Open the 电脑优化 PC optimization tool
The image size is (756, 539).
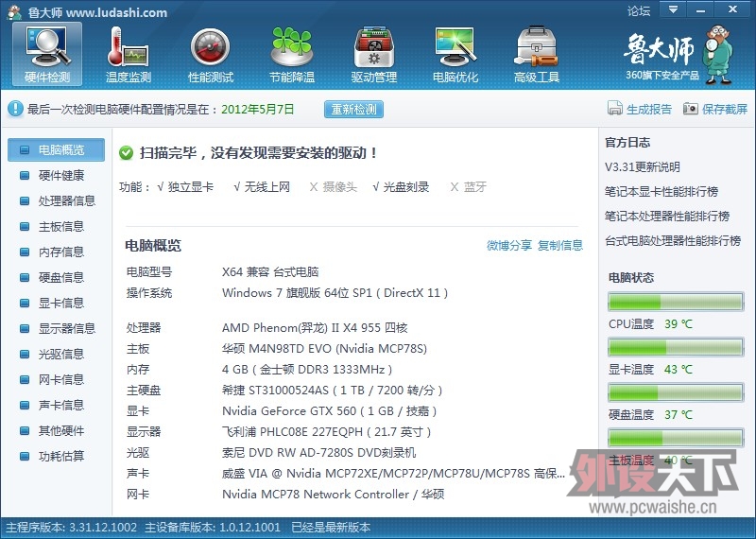pyautogui.click(x=455, y=54)
